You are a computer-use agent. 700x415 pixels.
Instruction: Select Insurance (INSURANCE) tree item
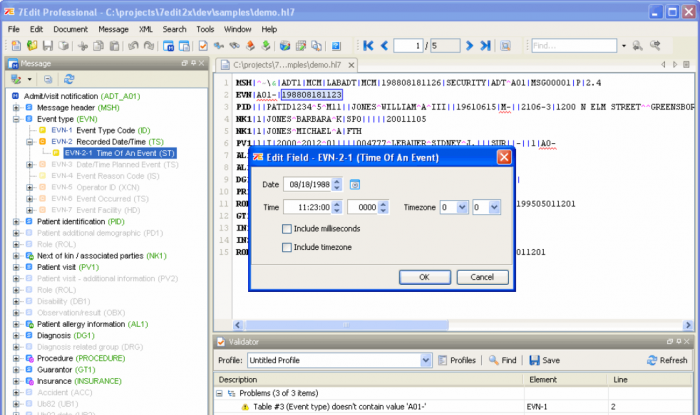(x=79, y=381)
